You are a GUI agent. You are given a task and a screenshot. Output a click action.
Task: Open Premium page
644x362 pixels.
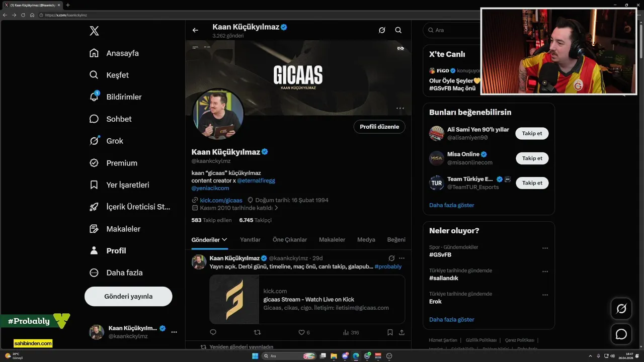click(113, 163)
